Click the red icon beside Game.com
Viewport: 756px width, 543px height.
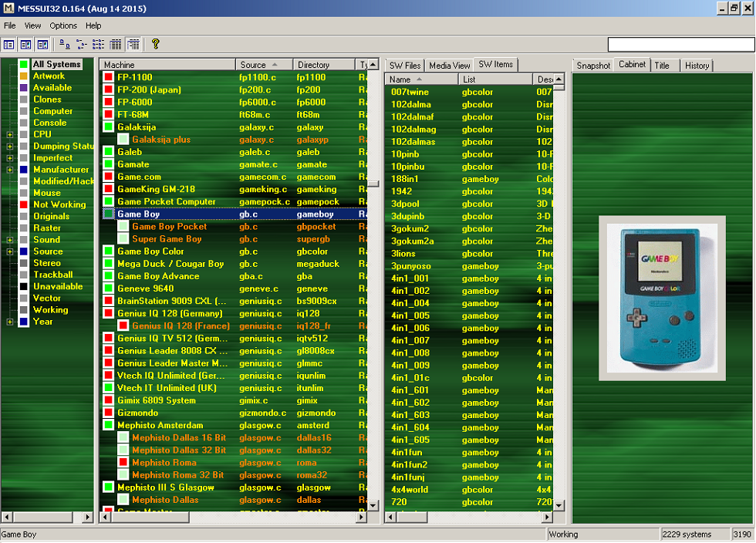click(x=109, y=177)
